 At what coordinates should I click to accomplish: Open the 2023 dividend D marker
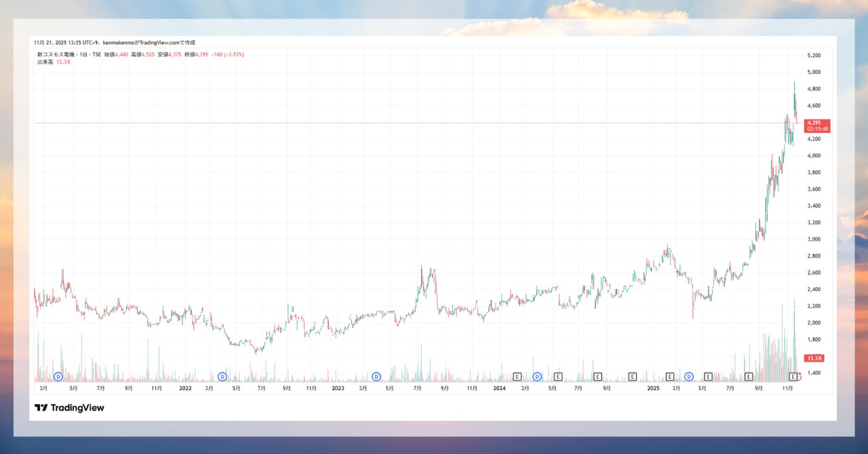pos(376,376)
